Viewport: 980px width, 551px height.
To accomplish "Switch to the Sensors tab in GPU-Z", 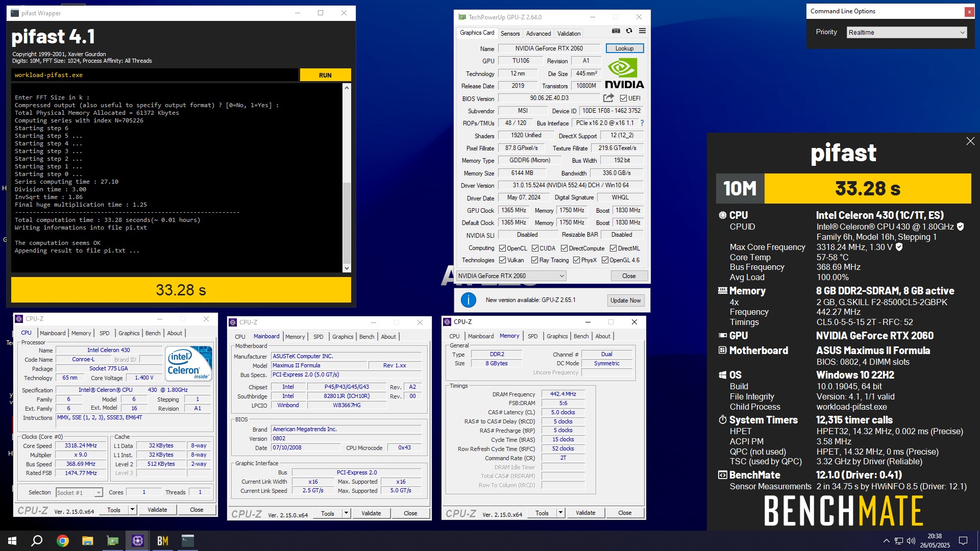I will (x=510, y=34).
